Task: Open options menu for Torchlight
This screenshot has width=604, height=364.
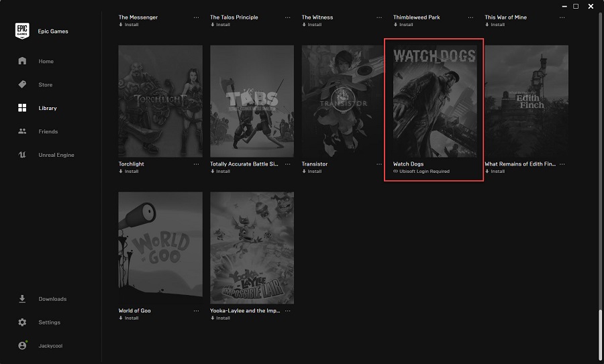Action: pyautogui.click(x=197, y=164)
